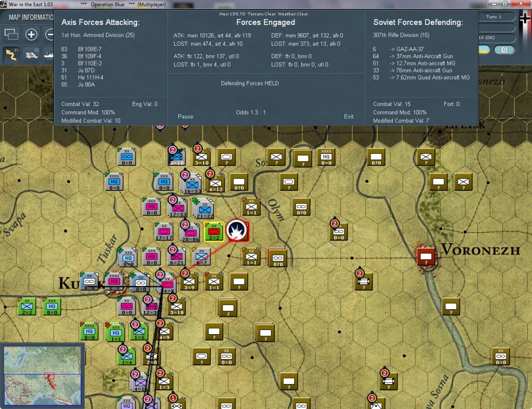This screenshot has height=409, width=532.
Task: Select the Soviet 3=9 infantry unit
Action: (189, 281)
